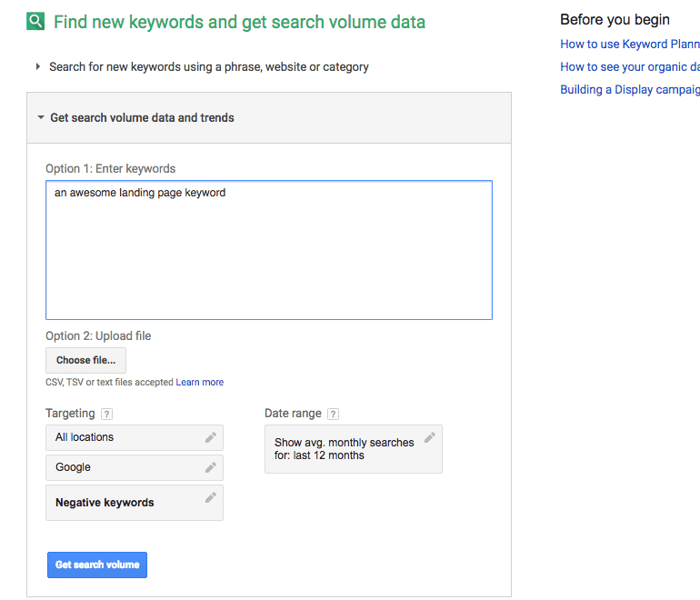
Task: Click pencil icon in Negative keywords box
Action: (211, 497)
